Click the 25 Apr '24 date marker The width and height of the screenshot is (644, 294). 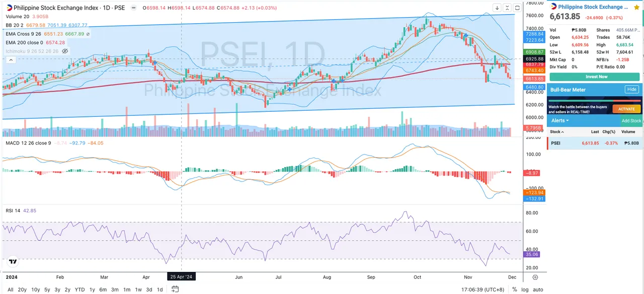pyautogui.click(x=182, y=276)
